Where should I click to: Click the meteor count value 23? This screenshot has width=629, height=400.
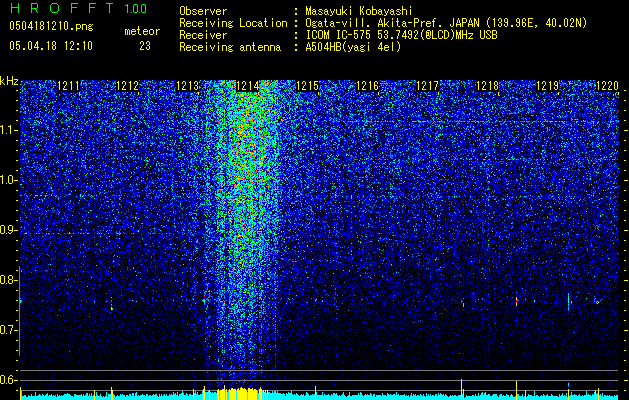pyautogui.click(x=145, y=46)
